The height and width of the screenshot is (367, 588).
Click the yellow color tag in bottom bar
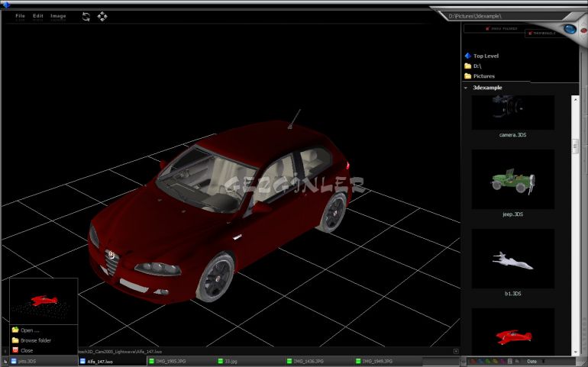pos(496,362)
